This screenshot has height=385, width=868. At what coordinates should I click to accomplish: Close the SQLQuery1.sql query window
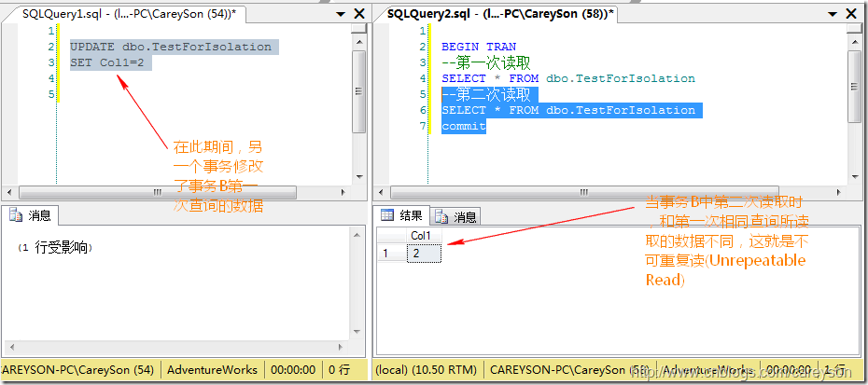359,15
